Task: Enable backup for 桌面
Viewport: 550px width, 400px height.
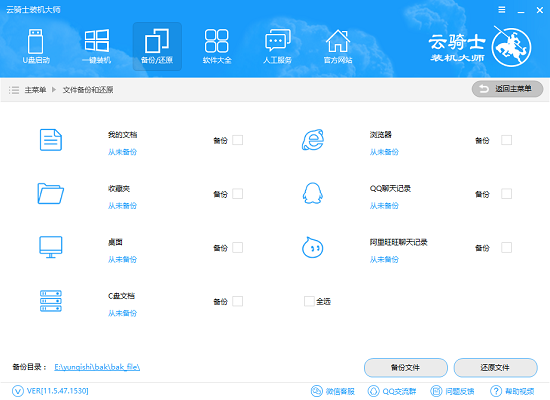Action: coord(237,247)
